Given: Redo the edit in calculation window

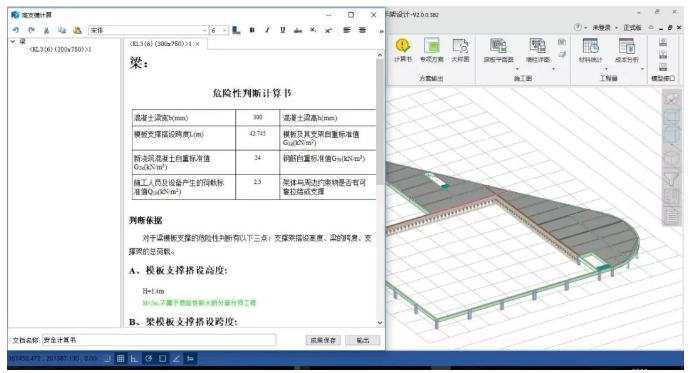Looking at the screenshot, I should [31, 30].
